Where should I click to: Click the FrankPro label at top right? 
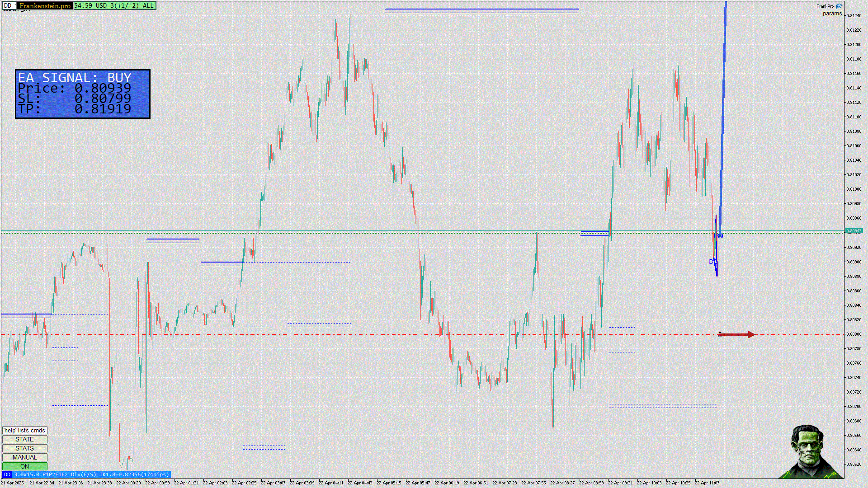coord(825,6)
